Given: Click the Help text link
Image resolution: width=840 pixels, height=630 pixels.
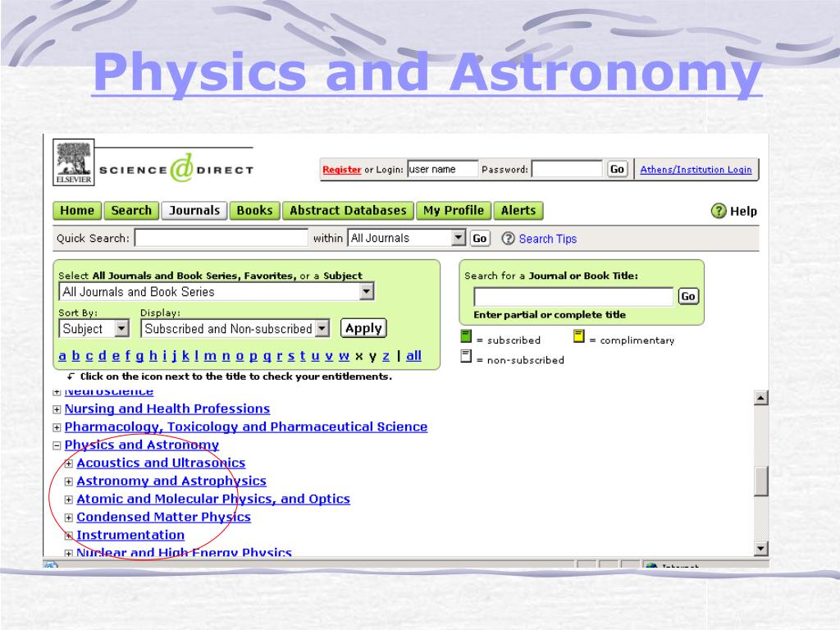Looking at the screenshot, I should (x=743, y=211).
